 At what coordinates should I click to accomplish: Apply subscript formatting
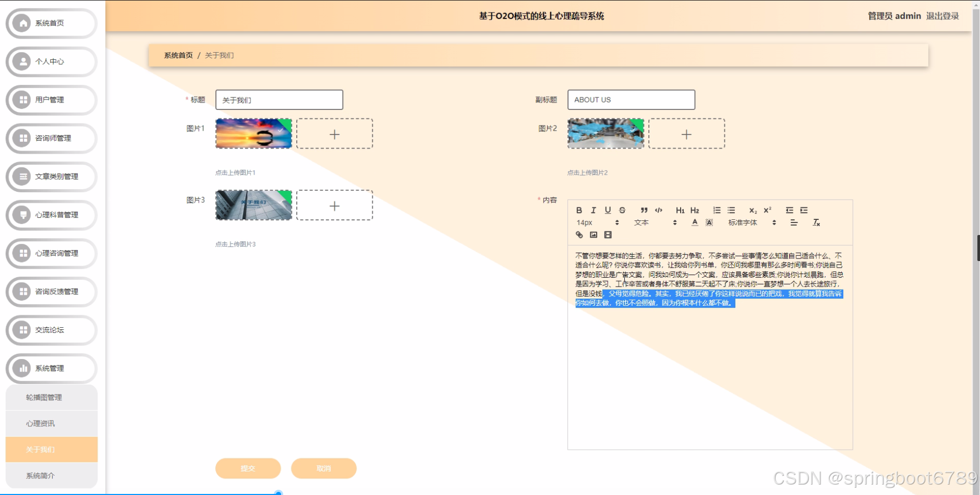753,210
